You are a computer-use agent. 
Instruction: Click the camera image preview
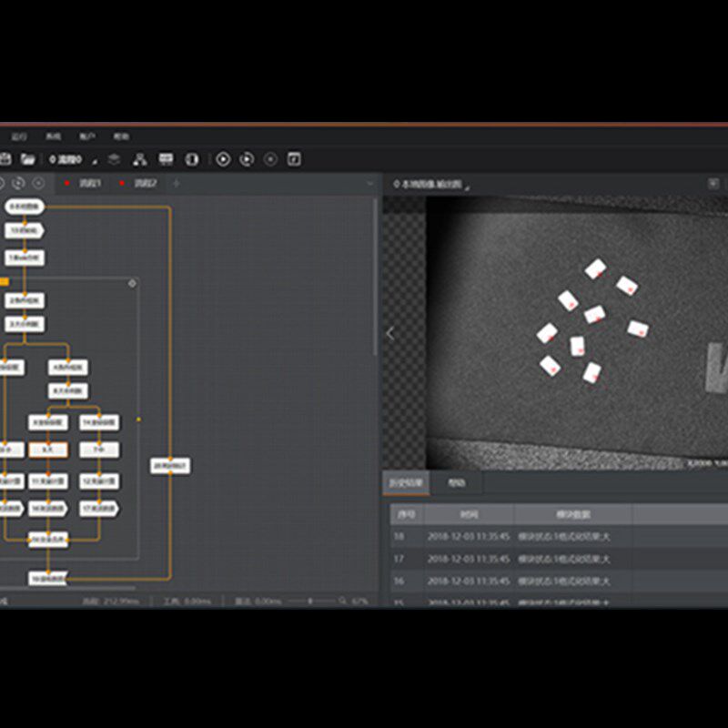pos(577,333)
